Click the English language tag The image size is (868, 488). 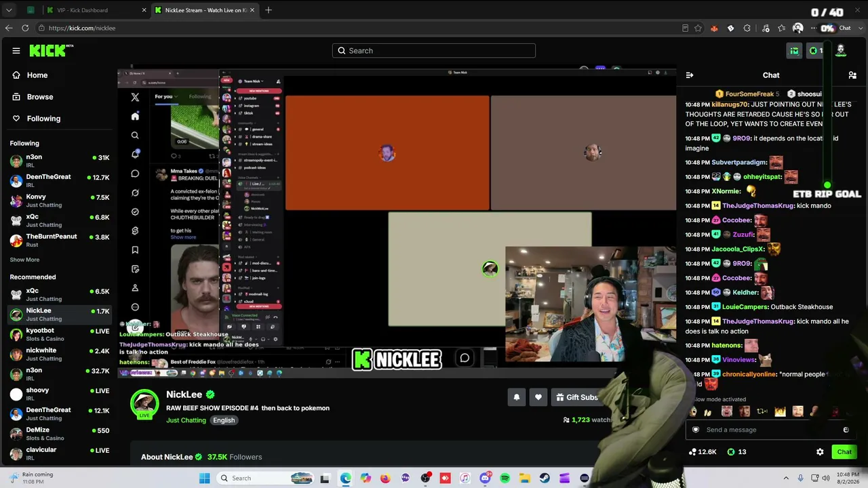224,420
